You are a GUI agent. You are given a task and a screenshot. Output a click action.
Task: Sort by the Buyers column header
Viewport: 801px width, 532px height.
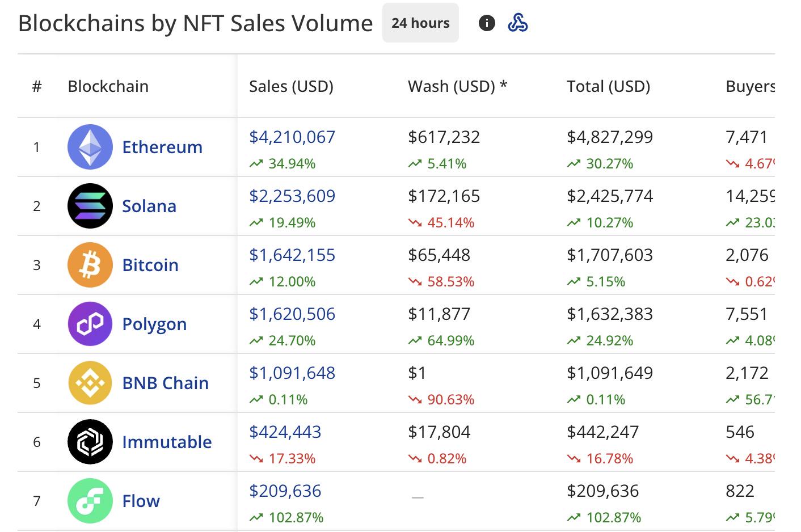click(x=750, y=86)
